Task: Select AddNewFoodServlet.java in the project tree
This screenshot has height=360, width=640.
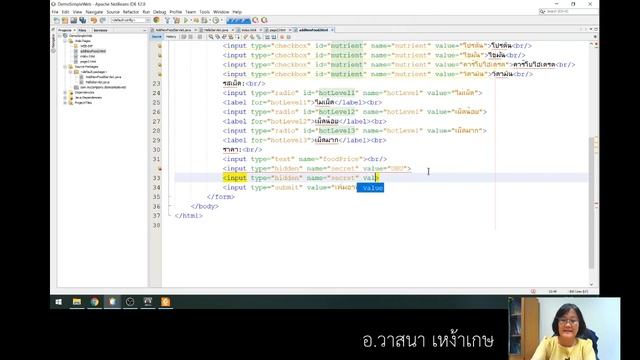Action: [x=103, y=77]
